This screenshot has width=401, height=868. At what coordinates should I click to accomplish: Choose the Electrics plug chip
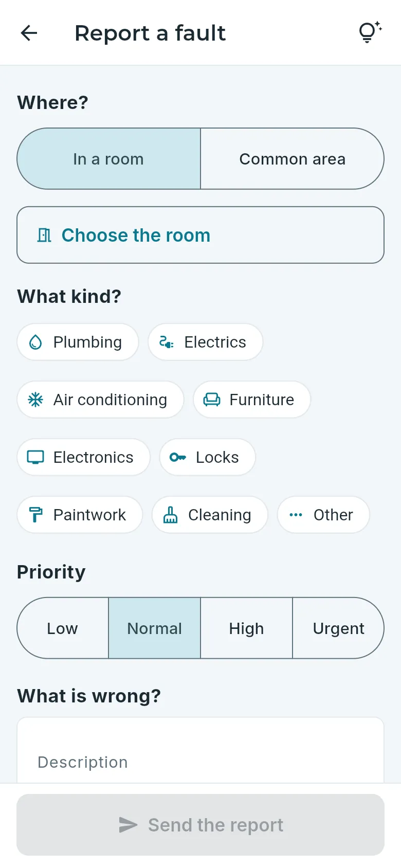[205, 342]
